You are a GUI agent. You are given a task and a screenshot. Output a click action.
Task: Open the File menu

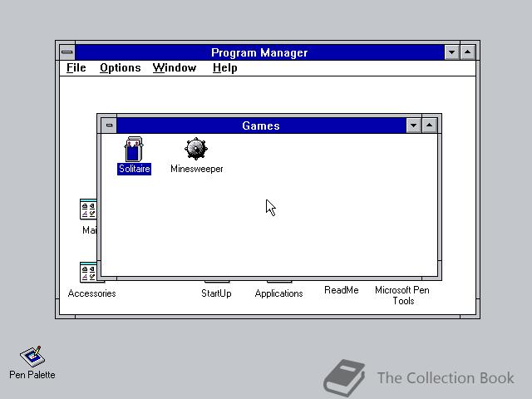coord(76,68)
